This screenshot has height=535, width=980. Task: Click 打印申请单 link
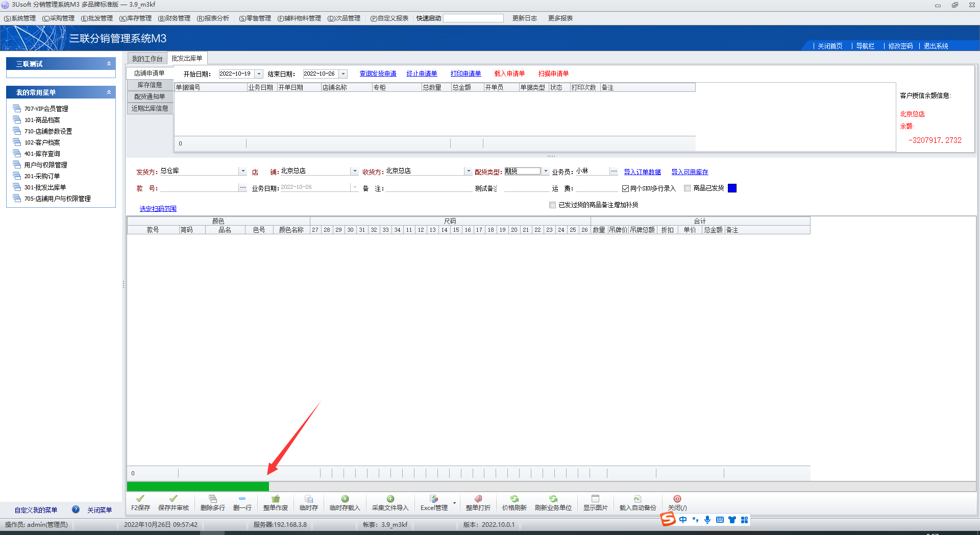[x=465, y=74]
